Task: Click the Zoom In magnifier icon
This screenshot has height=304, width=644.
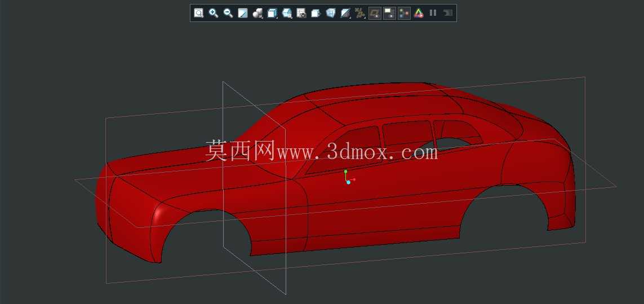Action: (214, 13)
